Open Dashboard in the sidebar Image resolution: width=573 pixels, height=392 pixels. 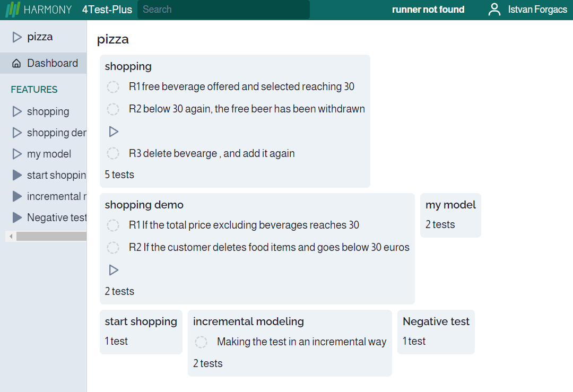52,63
